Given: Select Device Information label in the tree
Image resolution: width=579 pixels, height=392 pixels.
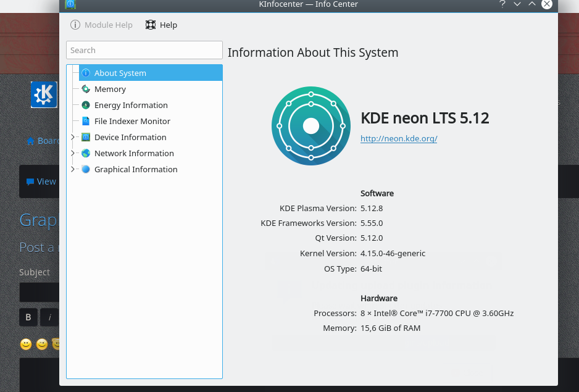Looking at the screenshot, I should tap(130, 137).
